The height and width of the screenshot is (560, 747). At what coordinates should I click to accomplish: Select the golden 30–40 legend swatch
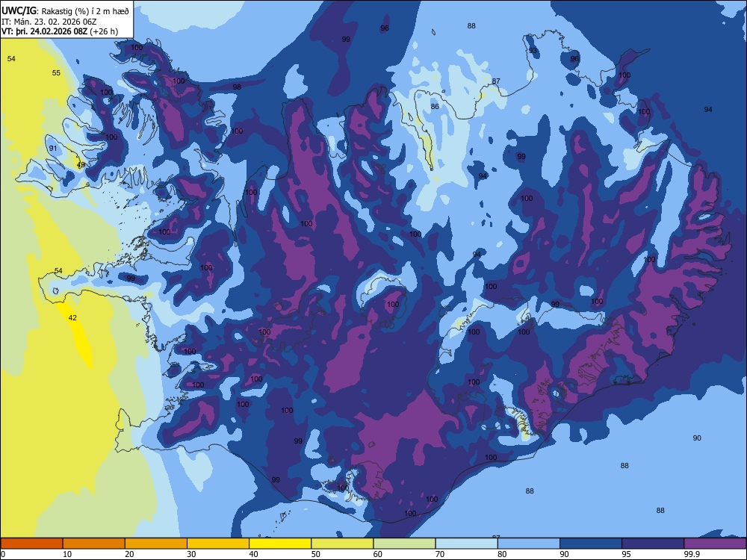click(218, 544)
